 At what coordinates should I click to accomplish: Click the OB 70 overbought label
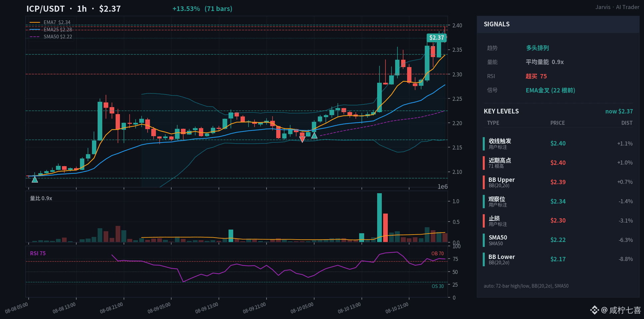point(437,254)
